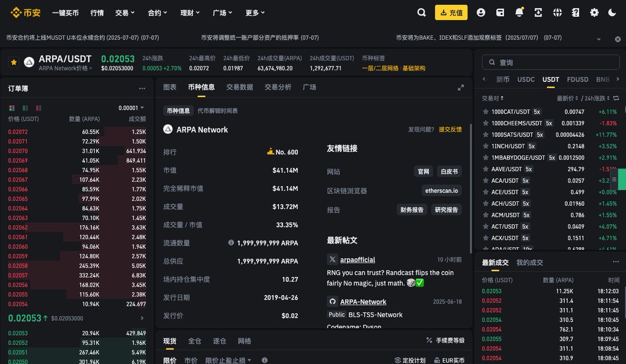
Task: Click the info icon next to 限价止盈止损
Action: coord(264,360)
